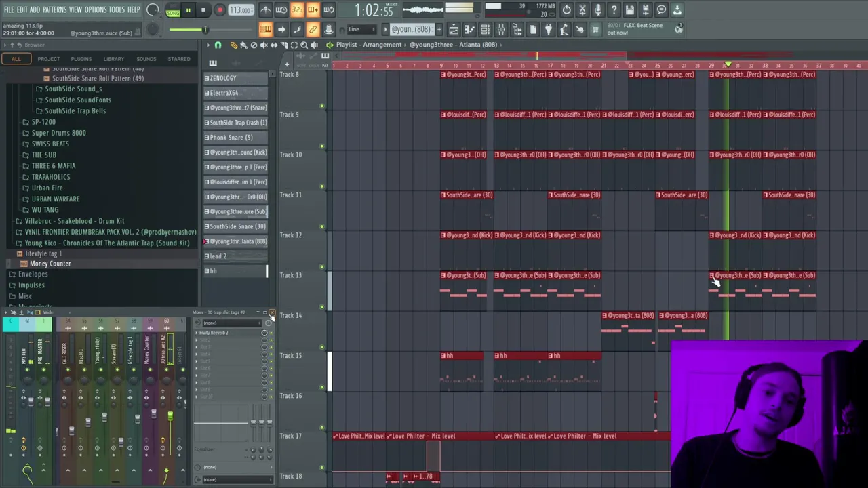Open the HELP menu
This screenshot has height=488, width=868.
134,9
